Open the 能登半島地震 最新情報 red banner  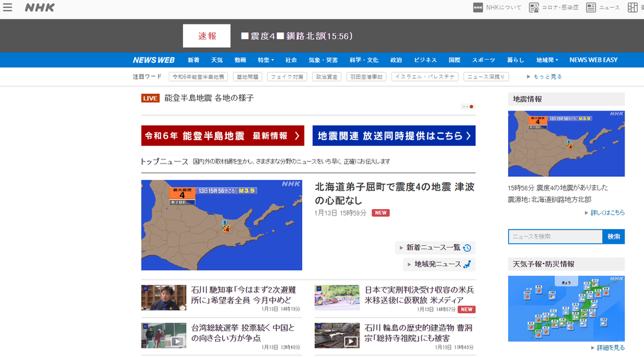pyautogui.click(x=223, y=136)
